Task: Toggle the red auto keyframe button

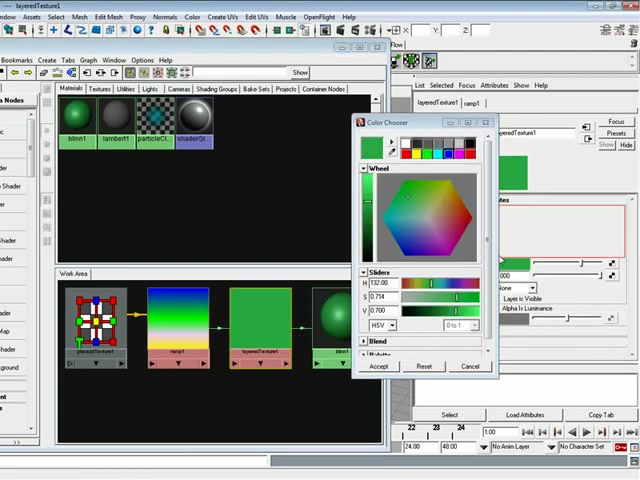Action: click(620, 447)
